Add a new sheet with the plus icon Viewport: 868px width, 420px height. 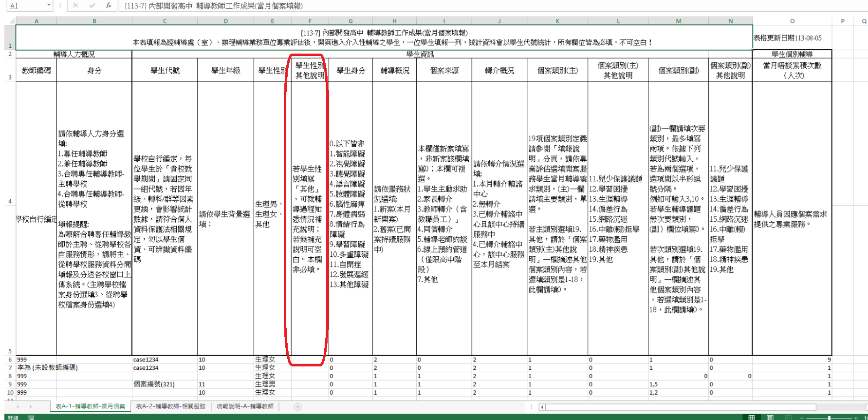click(298, 407)
